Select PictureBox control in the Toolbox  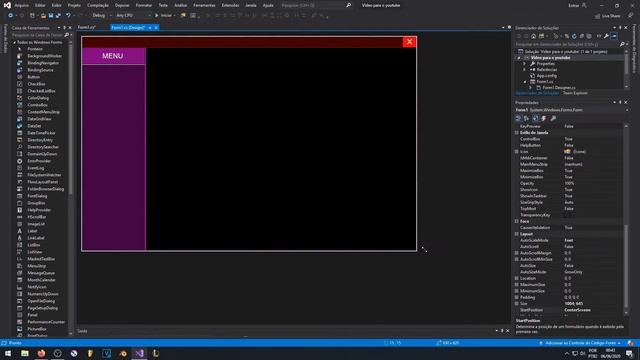[x=37, y=329]
